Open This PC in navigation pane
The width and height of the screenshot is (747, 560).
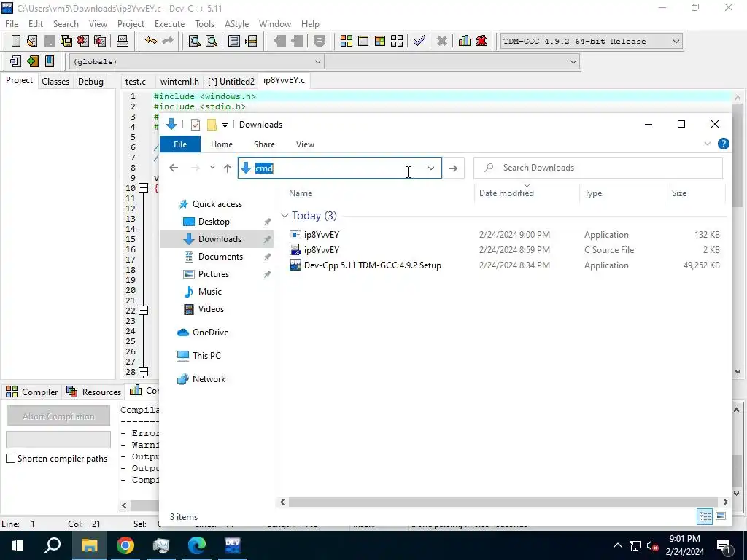(206, 356)
